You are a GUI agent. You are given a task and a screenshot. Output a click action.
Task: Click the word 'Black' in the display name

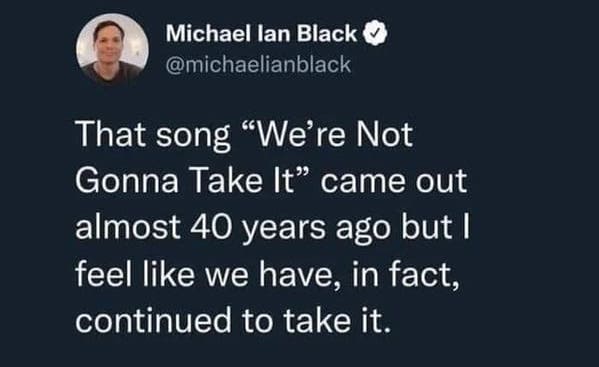(327, 33)
